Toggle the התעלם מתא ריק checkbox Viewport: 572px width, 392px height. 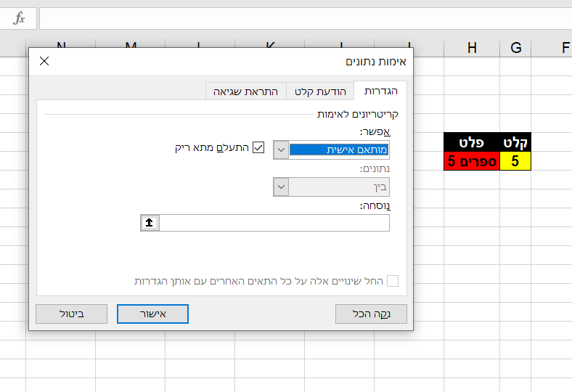(258, 147)
